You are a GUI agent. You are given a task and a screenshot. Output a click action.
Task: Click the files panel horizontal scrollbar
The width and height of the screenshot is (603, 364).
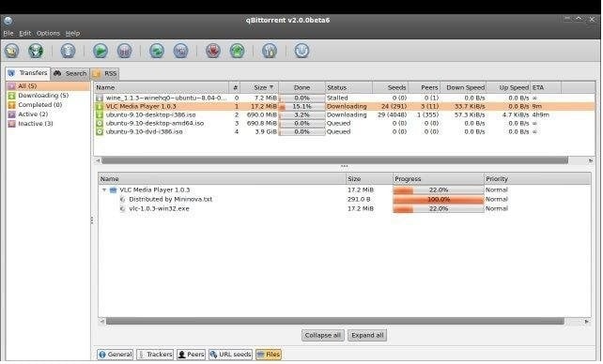coord(335,321)
